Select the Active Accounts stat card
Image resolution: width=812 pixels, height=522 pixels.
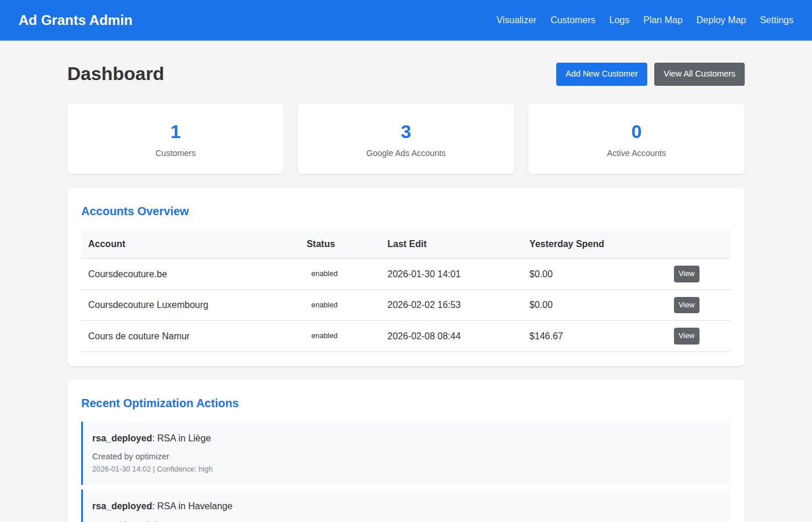click(636, 139)
